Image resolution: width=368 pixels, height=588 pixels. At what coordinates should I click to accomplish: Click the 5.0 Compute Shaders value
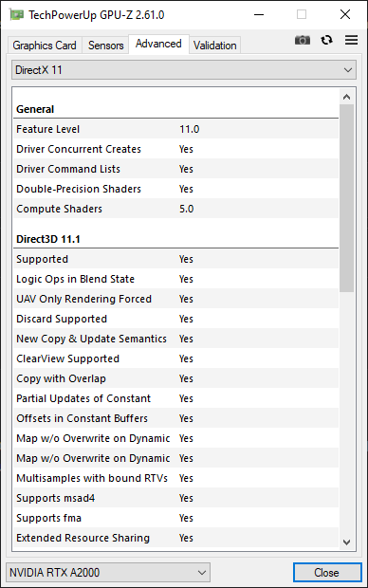[x=187, y=209]
